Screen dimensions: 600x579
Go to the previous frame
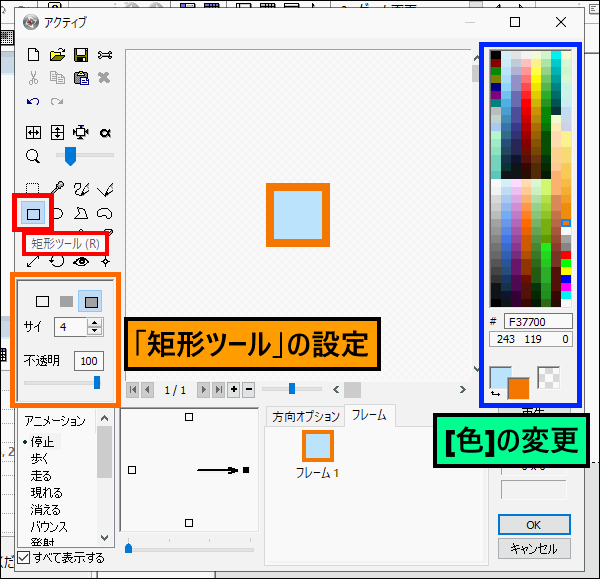coord(147,390)
